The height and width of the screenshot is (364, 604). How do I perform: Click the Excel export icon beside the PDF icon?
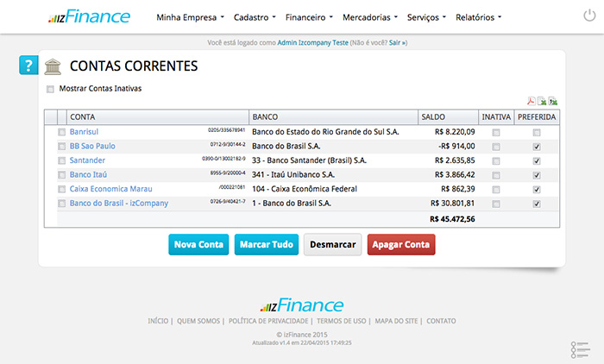pos(542,101)
